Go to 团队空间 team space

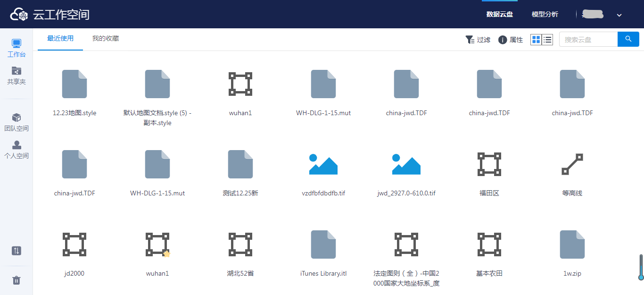(x=17, y=122)
